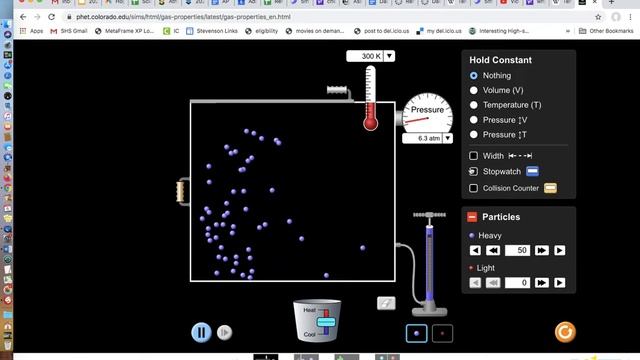Viewport: 640px width, 360px height.
Task: Reload the PhET page
Action: (x=51, y=17)
